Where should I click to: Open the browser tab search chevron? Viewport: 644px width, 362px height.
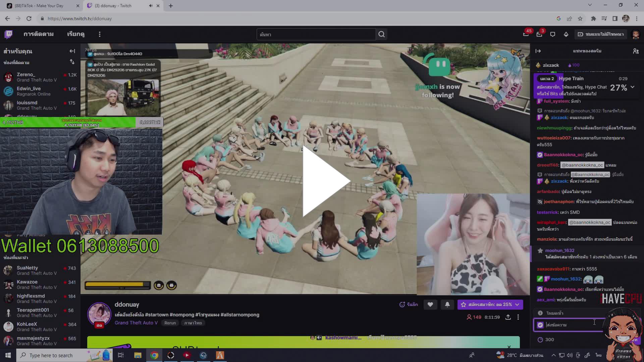(x=589, y=5)
